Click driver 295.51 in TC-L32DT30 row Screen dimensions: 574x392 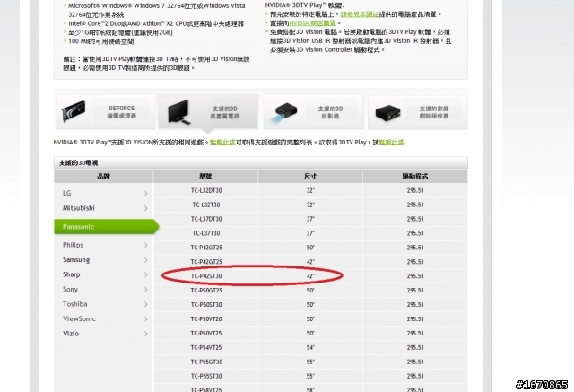click(x=415, y=190)
